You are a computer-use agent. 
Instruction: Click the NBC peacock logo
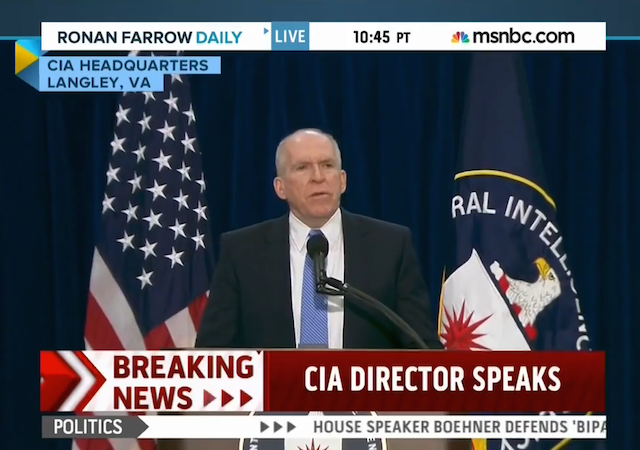(x=460, y=37)
